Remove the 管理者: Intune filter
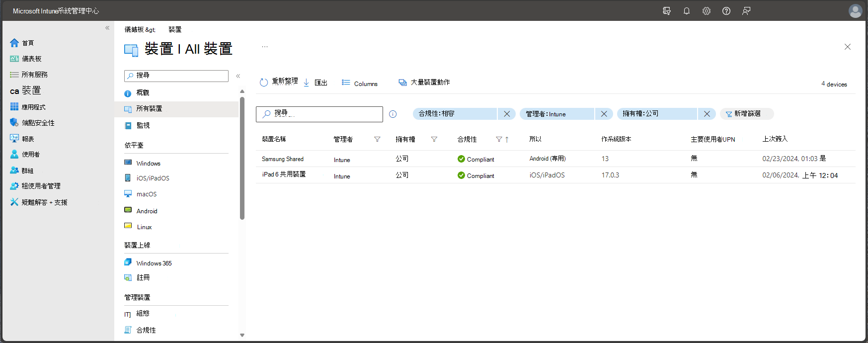This screenshot has height=343, width=868. pyautogui.click(x=604, y=114)
